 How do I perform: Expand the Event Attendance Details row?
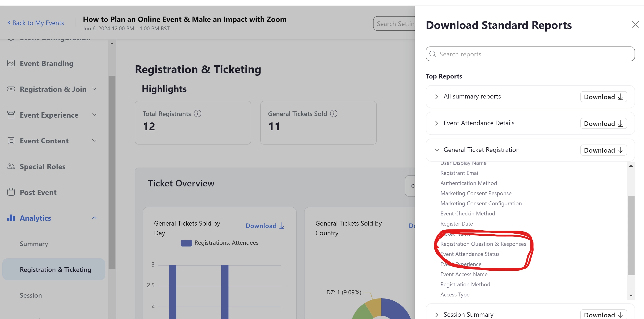point(437,123)
